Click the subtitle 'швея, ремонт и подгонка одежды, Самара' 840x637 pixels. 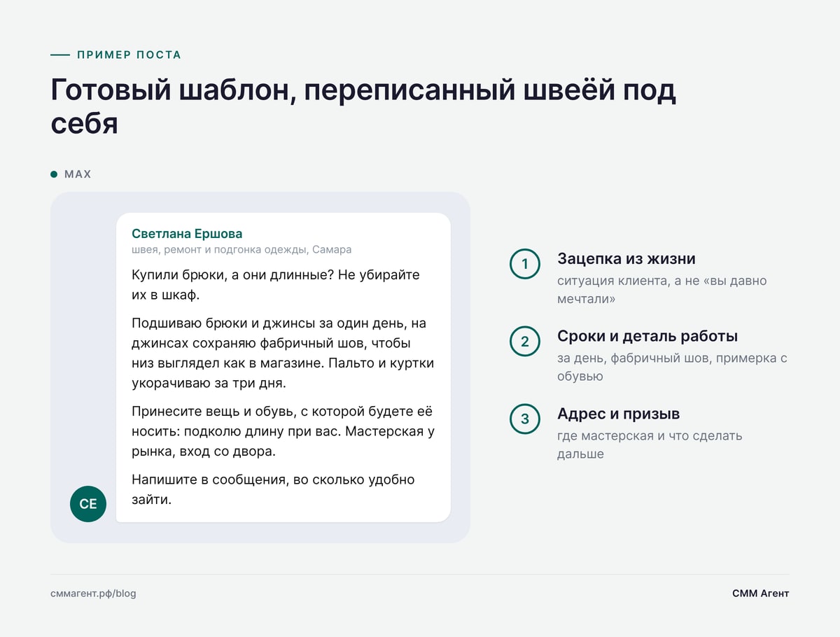pyautogui.click(x=241, y=249)
